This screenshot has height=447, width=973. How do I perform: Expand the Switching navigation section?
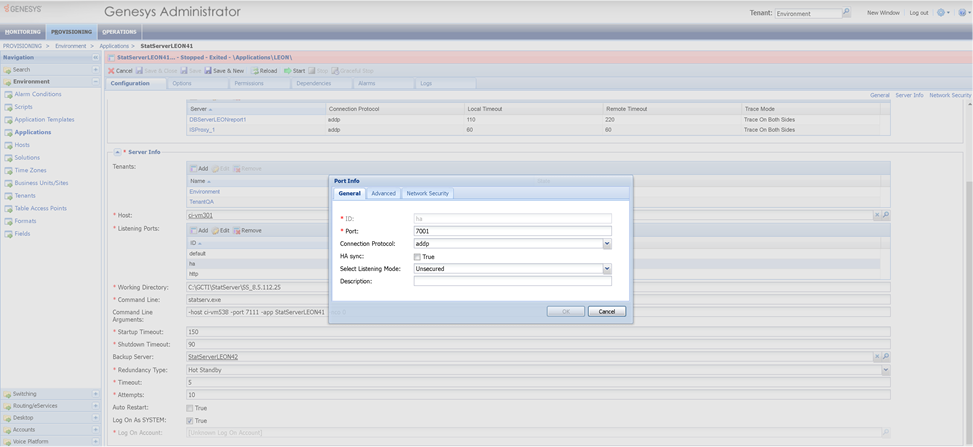tap(96, 394)
